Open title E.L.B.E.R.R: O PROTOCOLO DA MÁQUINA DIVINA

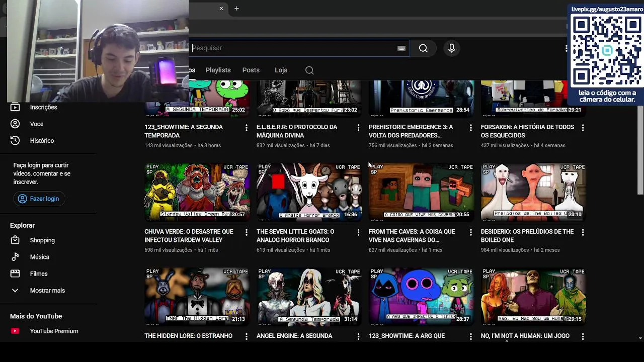[x=297, y=131]
